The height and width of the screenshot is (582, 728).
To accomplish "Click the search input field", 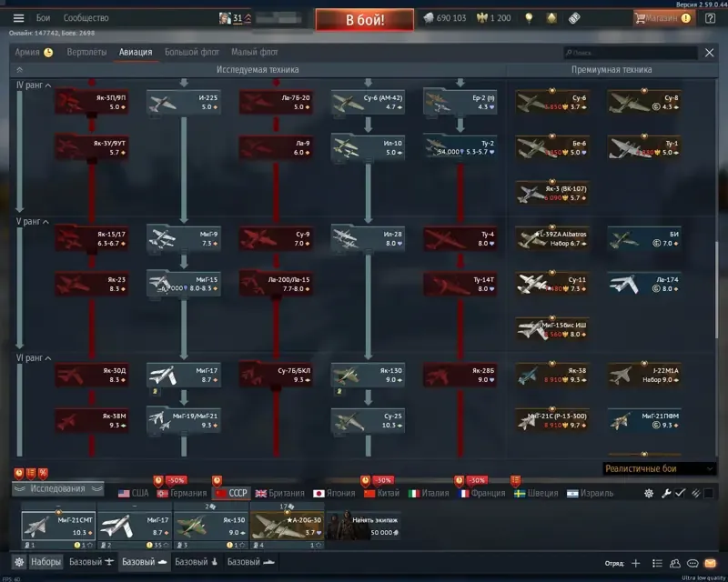I will (630, 53).
